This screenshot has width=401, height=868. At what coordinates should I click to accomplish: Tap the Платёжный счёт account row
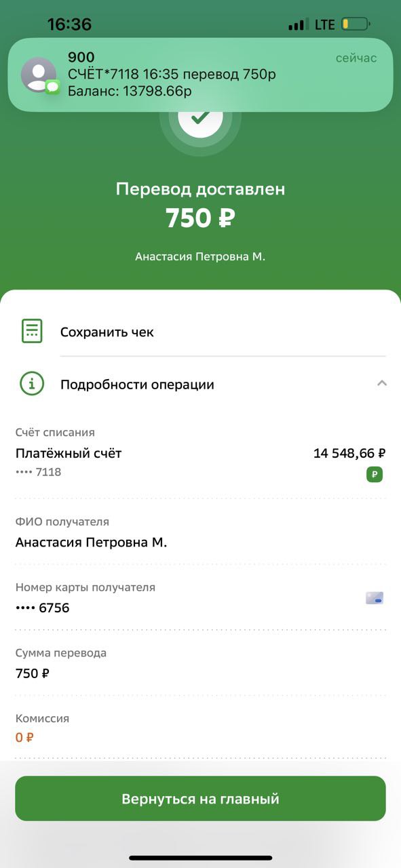pyautogui.click(x=201, y=456)
